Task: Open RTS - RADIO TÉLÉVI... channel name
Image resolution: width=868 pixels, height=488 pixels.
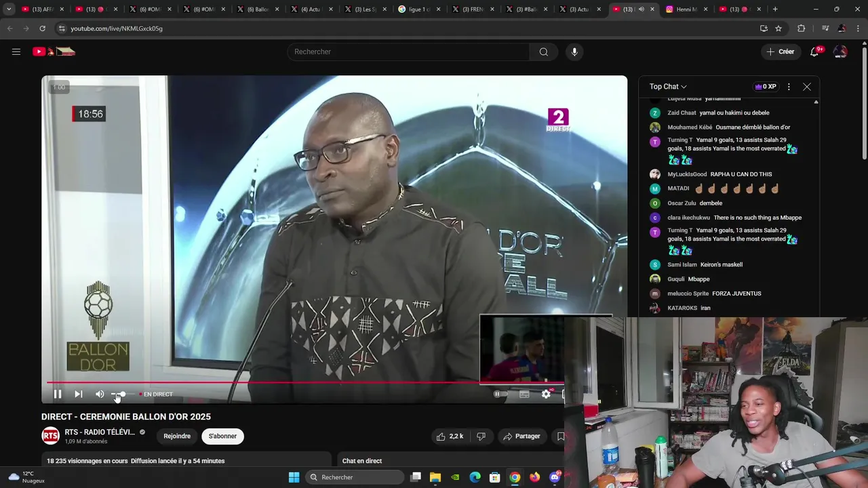Action: [100, 432]
